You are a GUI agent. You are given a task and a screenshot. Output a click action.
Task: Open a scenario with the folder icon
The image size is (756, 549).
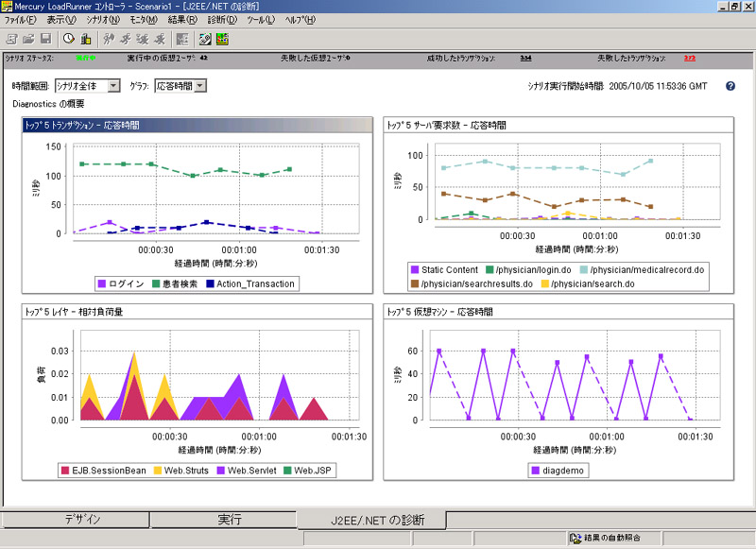pos(29,39)
